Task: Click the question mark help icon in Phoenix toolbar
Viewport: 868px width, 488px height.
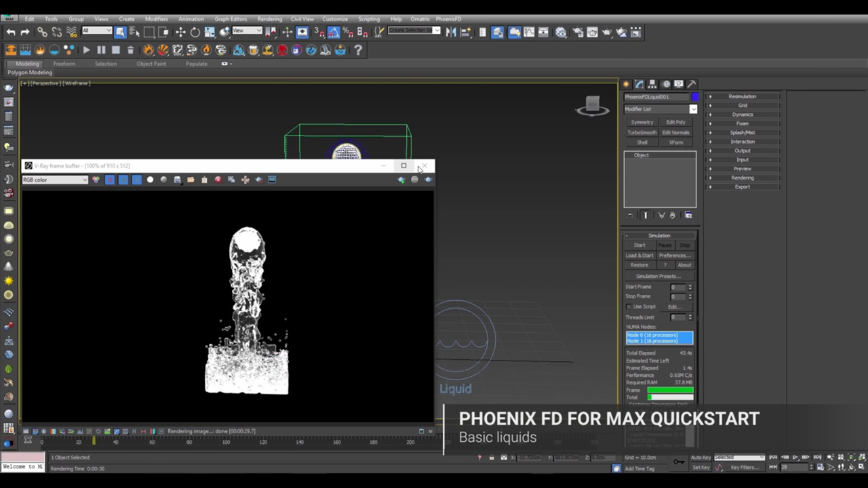Action: click(x=358, y=49)
